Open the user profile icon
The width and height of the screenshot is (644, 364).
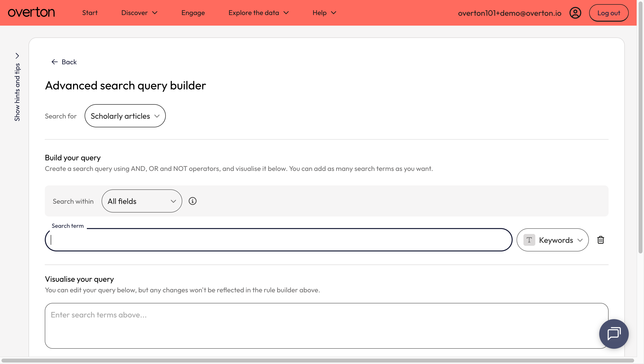tap(575, 13)
